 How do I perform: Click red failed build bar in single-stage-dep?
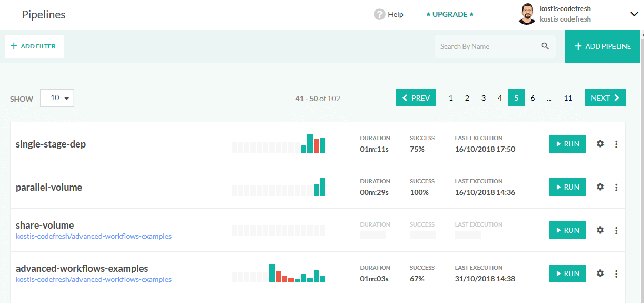(316, 145)
